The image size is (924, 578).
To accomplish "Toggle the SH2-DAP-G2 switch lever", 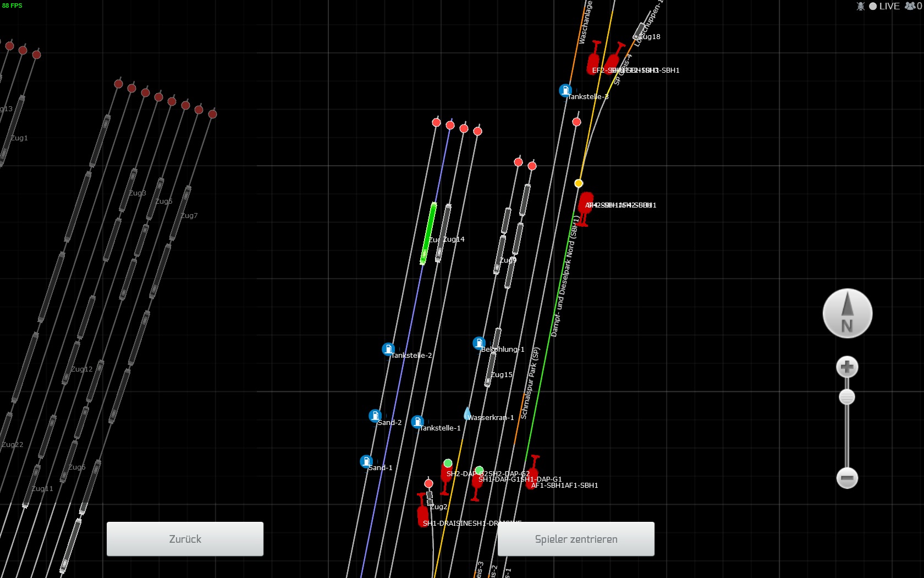I will [x=446, y=478].
